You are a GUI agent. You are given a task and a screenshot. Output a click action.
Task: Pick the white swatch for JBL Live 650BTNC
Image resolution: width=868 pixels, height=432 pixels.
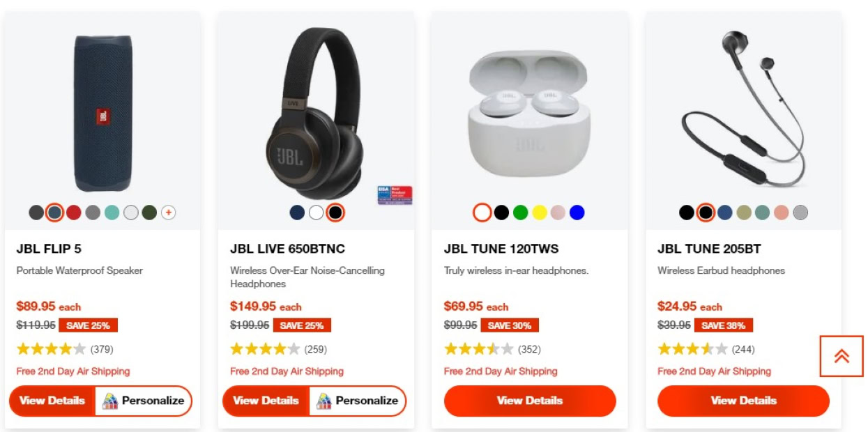coord(317,213)
